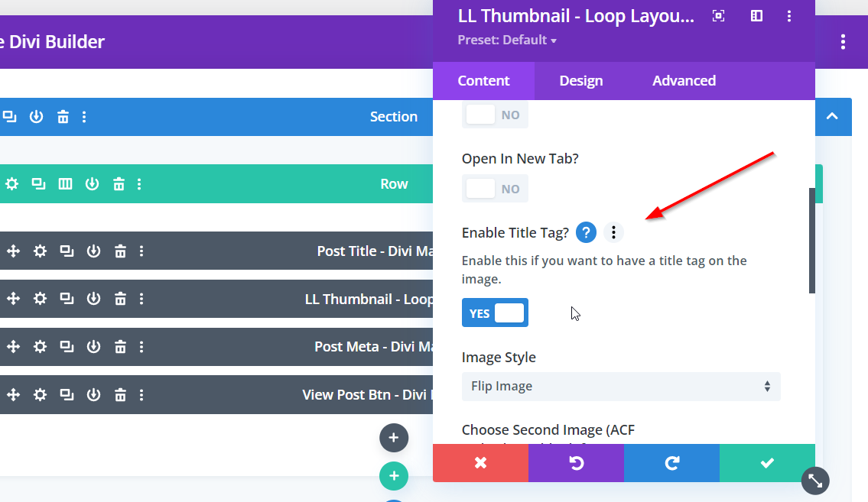Open the Image Style dropdown
The height and width of the screenshot is (502, 868).
[620, 387]
